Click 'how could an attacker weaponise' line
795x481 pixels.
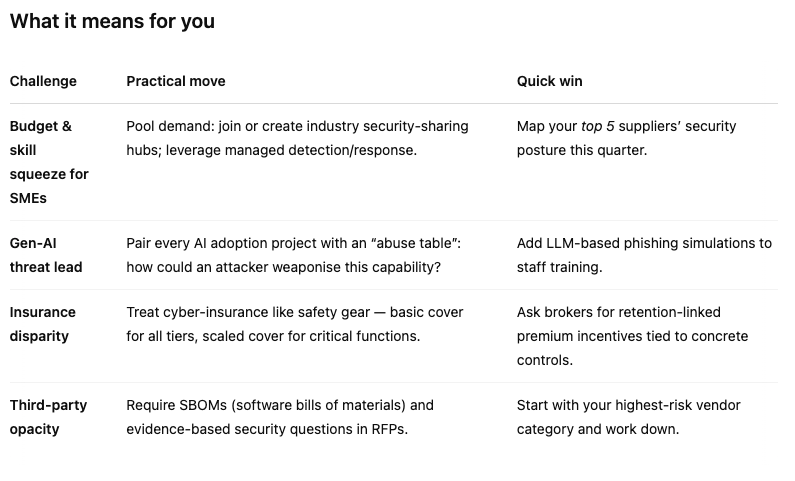[x=283, y=267]
